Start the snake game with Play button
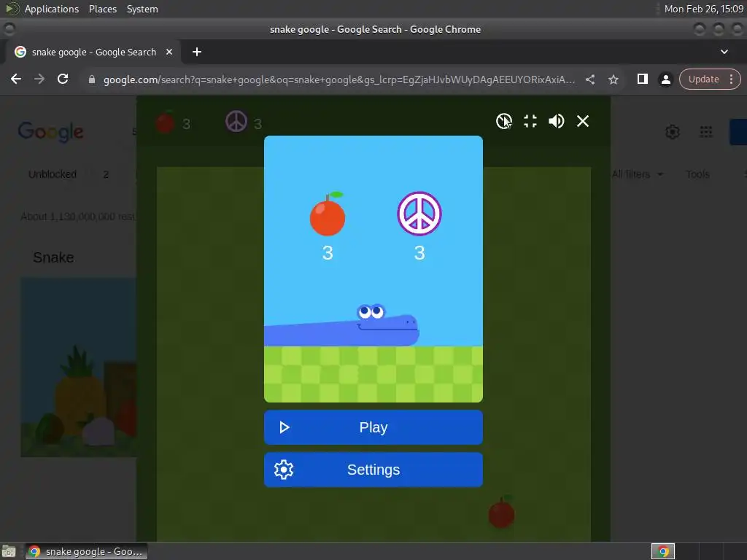Screen dimensions: 747x560 coord(373,427)
